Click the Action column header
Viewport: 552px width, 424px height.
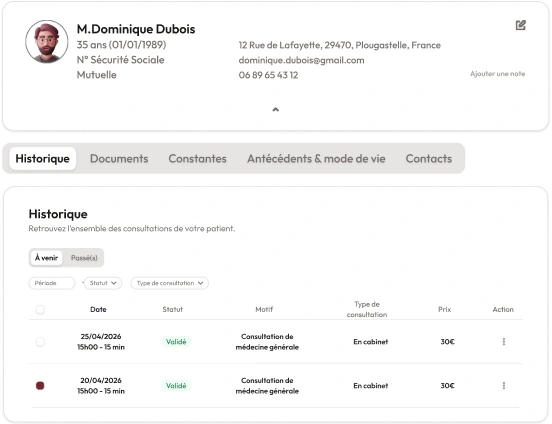coord(503,310)
